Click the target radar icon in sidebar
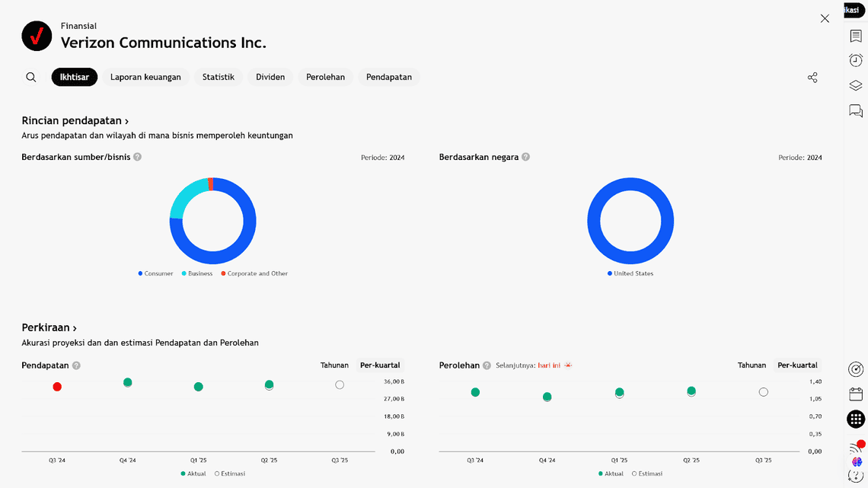 [856, 369]
